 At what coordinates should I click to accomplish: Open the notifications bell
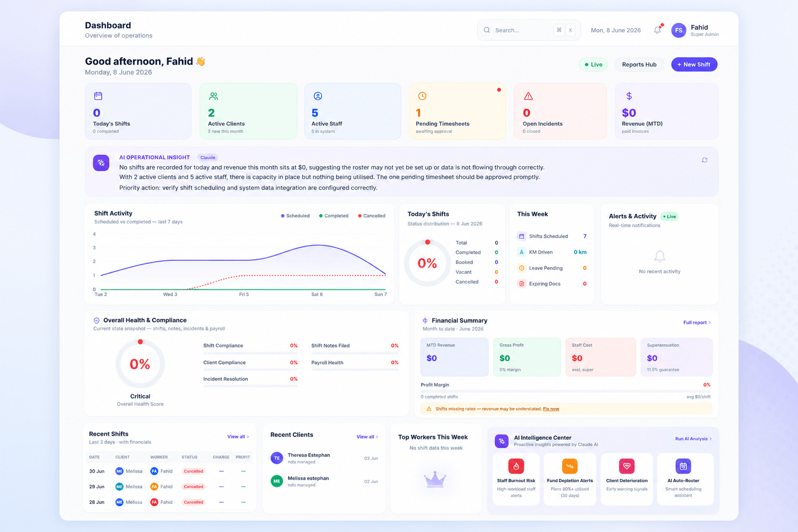point(658,30)
